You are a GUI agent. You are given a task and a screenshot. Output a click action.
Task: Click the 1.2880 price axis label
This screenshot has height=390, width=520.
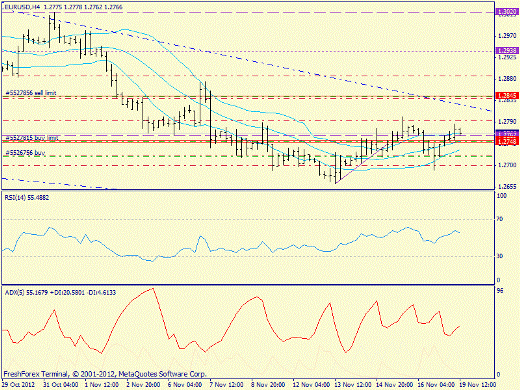tap(507, 79)
